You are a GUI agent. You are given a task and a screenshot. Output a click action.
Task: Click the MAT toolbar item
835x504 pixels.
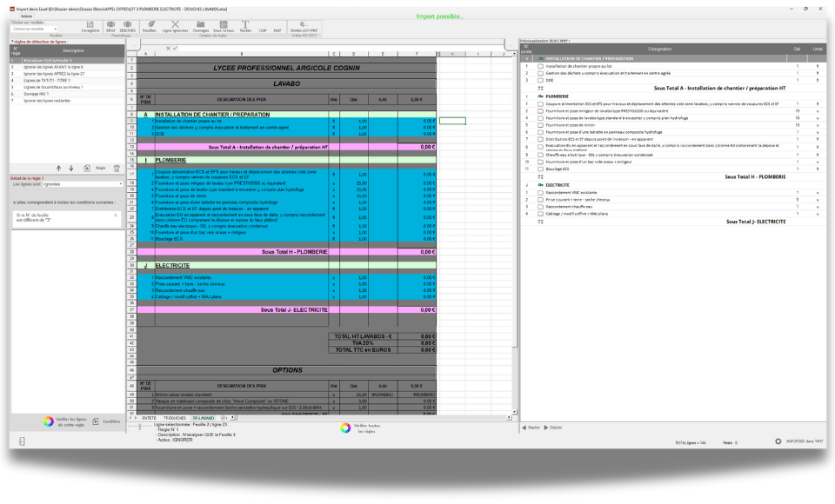coord(277,30)
